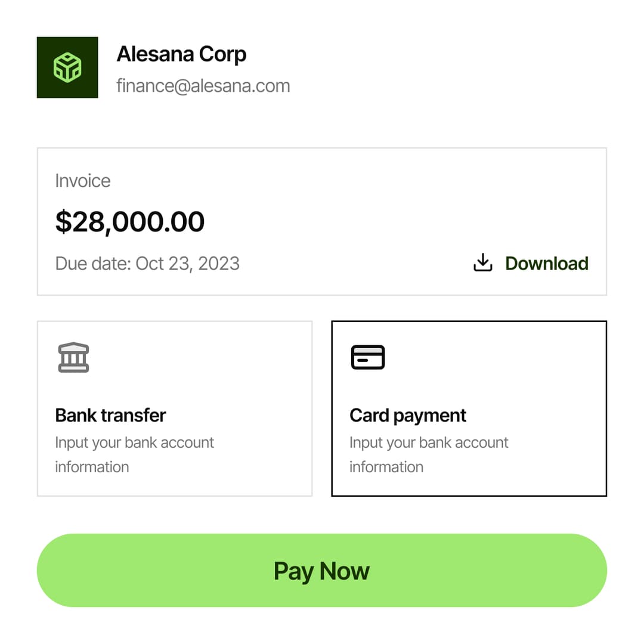Click the description under Card payment
This screenshot has width=644, height=644.
[x=429, y=454]
